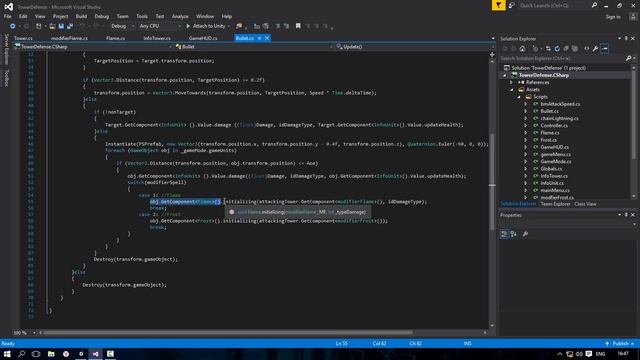640x360 pixels.
Task: Click Task View icon in taskbar
Action: coord(36,354)
